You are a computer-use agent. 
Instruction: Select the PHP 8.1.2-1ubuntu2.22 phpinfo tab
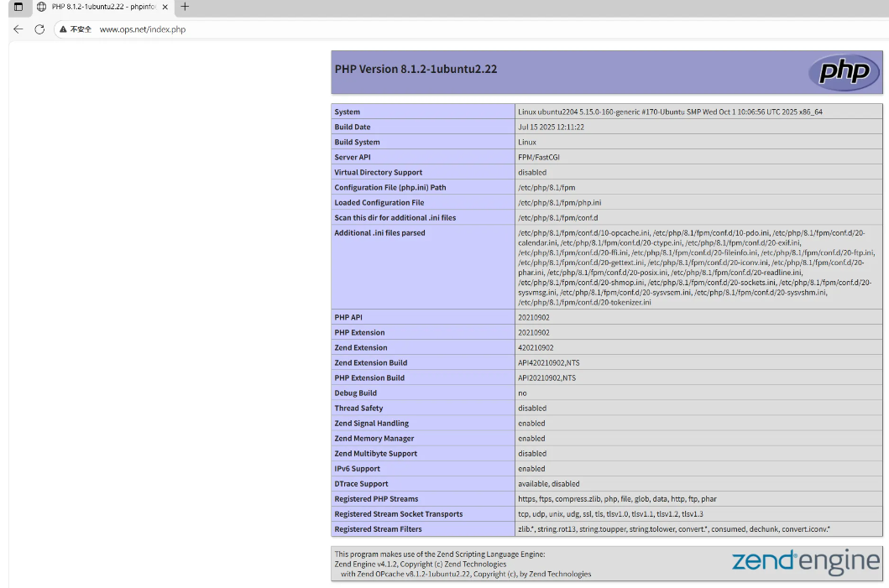(x=97, y=7)
